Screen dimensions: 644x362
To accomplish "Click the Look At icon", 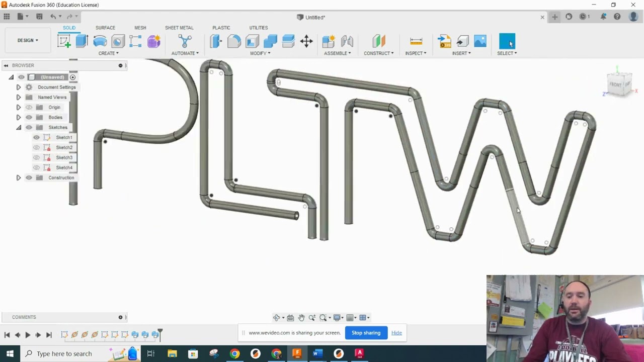I will tap(290, 318).
